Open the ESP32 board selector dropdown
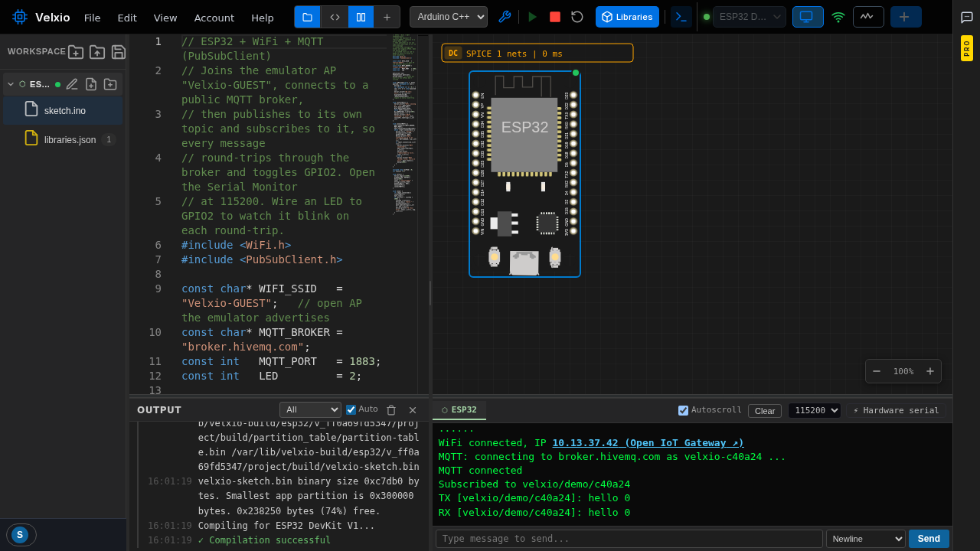The width and height of the screenshot is (980, 551). (x=750, y=17)
